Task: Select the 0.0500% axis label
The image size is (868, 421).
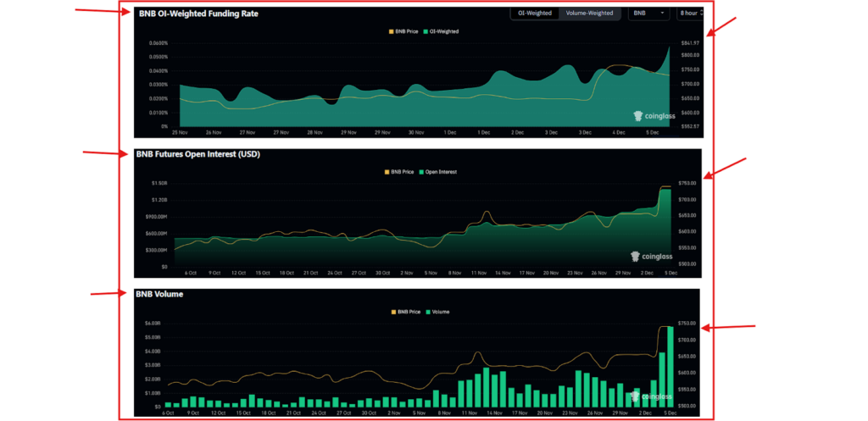Action: click(x=159, y=57)
